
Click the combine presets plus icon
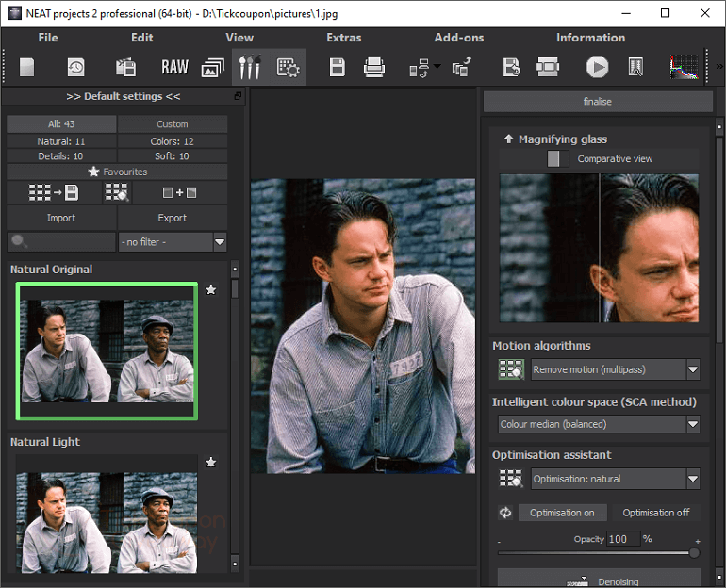(180, 192)
